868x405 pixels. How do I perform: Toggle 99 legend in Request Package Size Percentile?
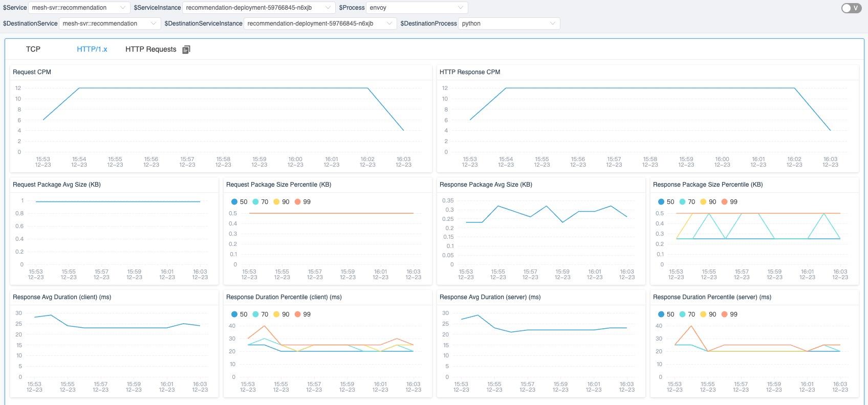(x=302, y=202)
